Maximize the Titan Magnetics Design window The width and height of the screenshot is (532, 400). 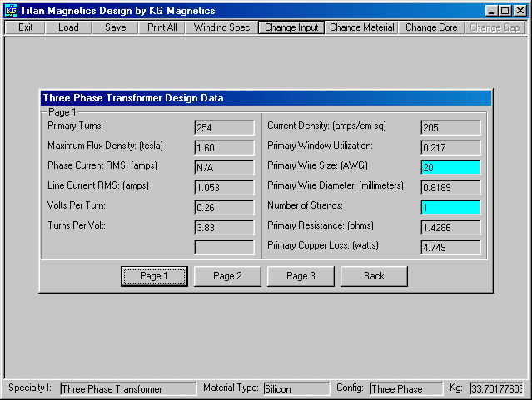click(505, 11)
